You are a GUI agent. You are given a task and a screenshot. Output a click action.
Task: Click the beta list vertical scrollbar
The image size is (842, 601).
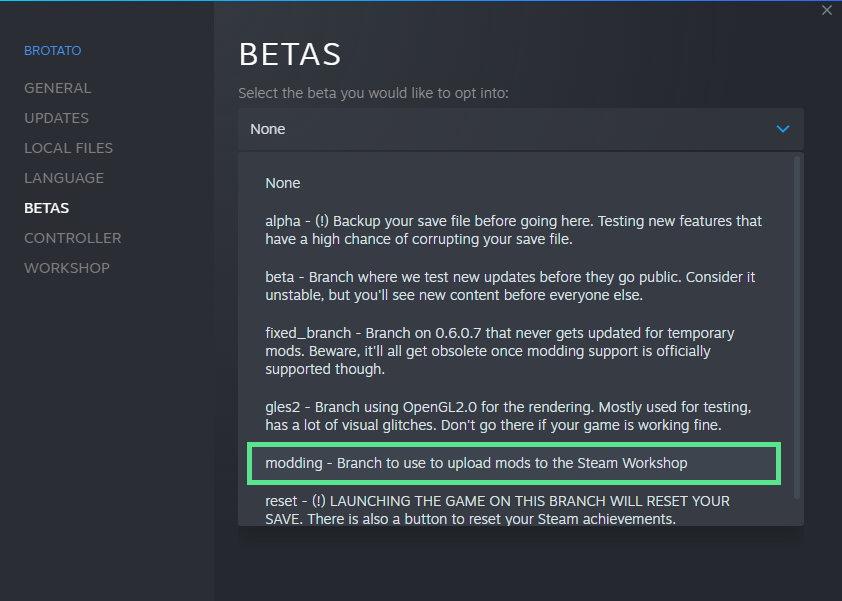pos(797,325)
